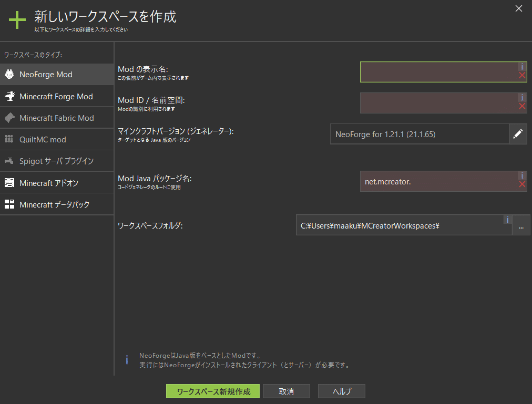Screen dimensions: 532x404
Task: Click the 実行にはNeoForgeがインストール description line
Action: 244,365
